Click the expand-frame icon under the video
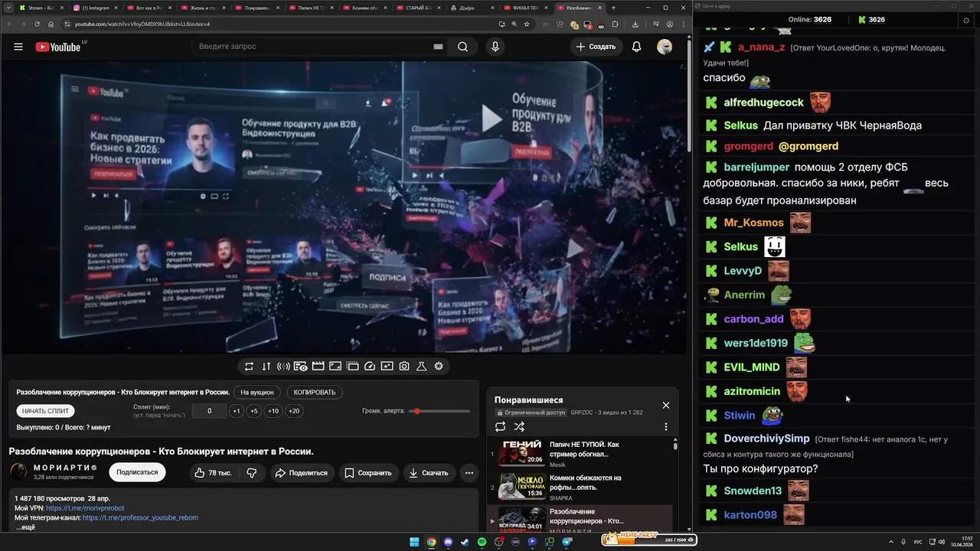 [x=335, y=366]
